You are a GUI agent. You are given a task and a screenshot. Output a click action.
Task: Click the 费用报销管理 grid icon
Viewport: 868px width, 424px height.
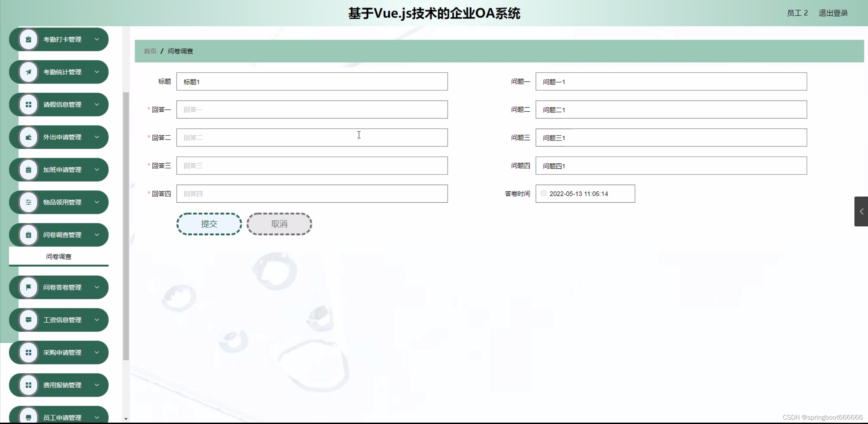click(x=29, y=385)
